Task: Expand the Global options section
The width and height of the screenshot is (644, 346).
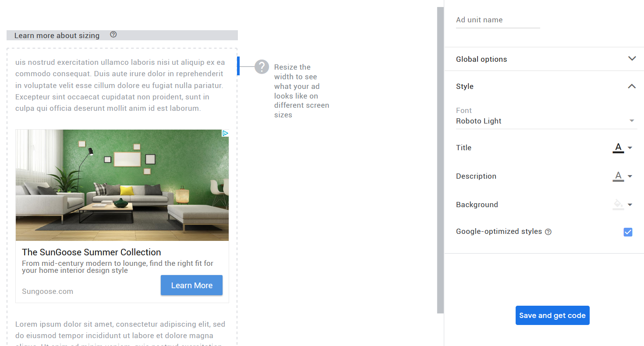Action: [x=632, y=58]
